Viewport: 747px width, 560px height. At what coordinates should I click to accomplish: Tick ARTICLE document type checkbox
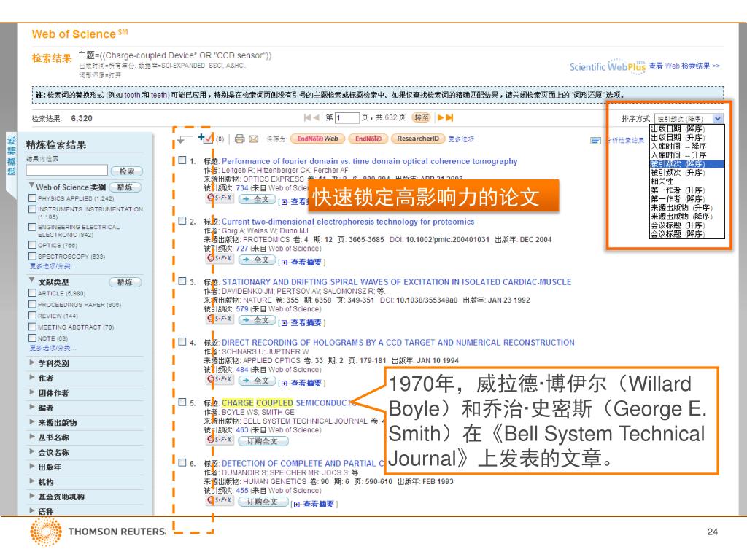(x=32, y=293)
